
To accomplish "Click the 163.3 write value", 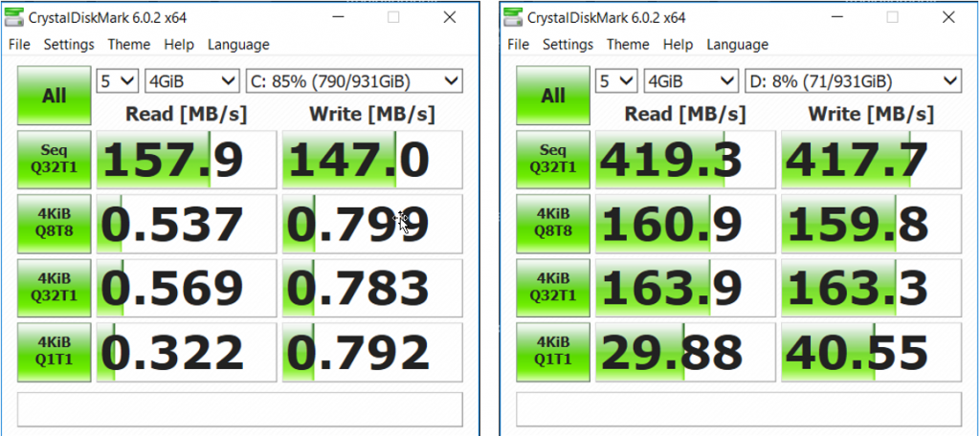I will 871,288.
